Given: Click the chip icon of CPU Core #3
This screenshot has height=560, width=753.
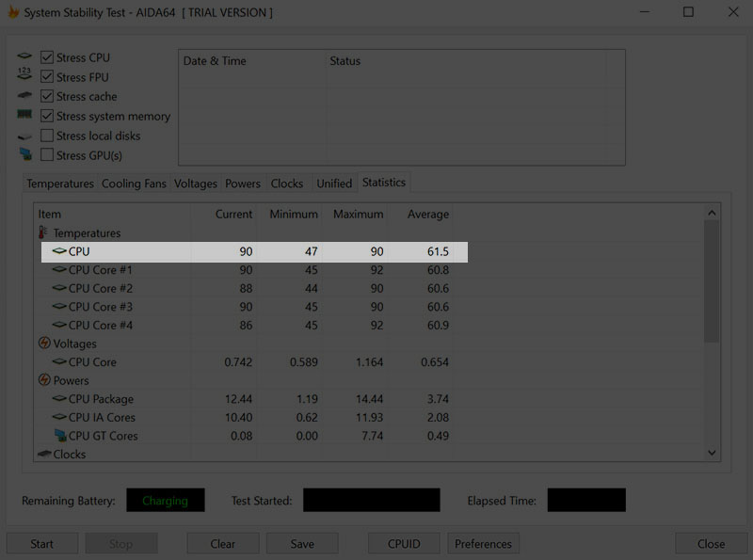Looking at the screenshot, I should coord(59,306).
